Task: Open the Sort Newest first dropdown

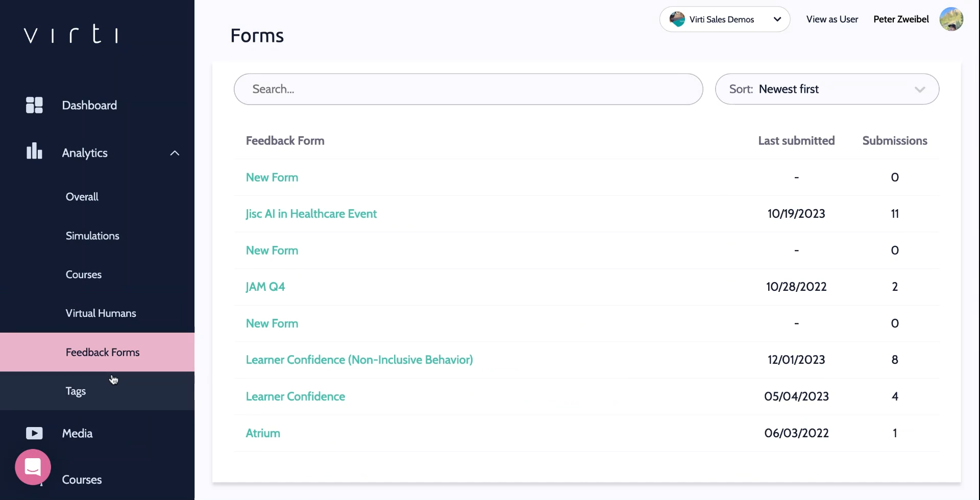Action: [826, 89]
